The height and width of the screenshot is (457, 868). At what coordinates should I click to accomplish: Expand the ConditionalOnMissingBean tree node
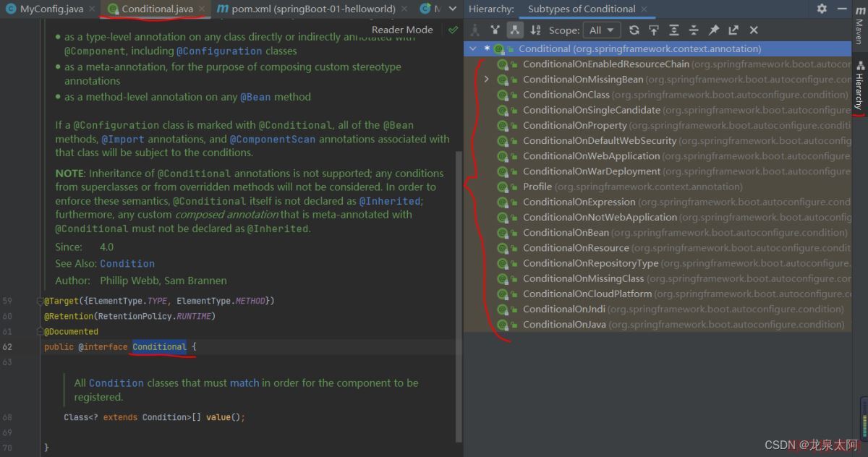pos(487,80)
